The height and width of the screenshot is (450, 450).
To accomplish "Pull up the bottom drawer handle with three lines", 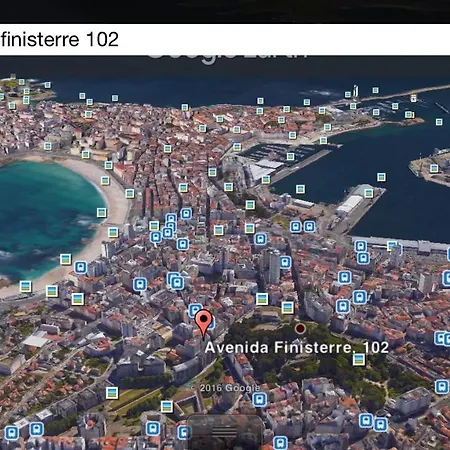I will 224,432.
